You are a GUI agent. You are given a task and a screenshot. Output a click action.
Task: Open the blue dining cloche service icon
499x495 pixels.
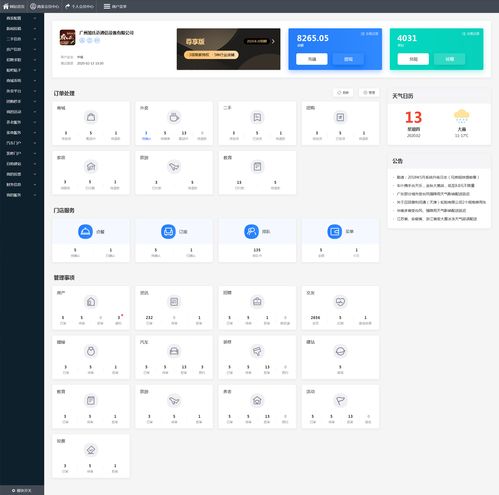[85, 231]
